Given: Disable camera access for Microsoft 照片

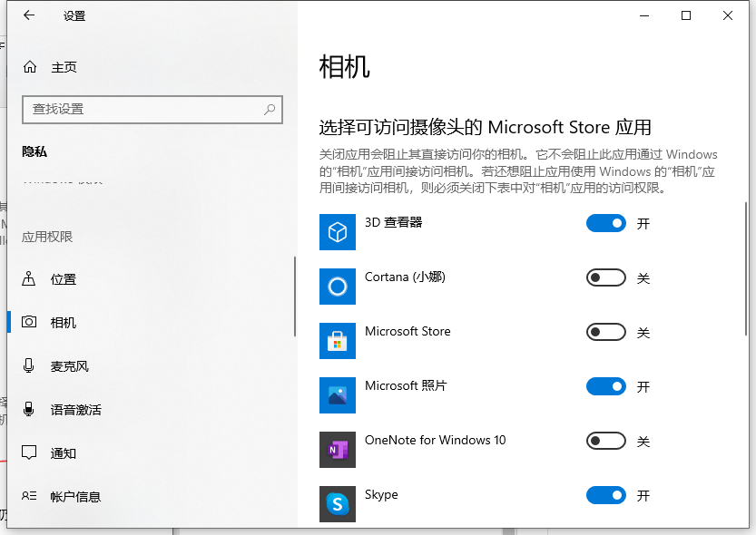Looking at the screenshot, I should tap(606, 387).
